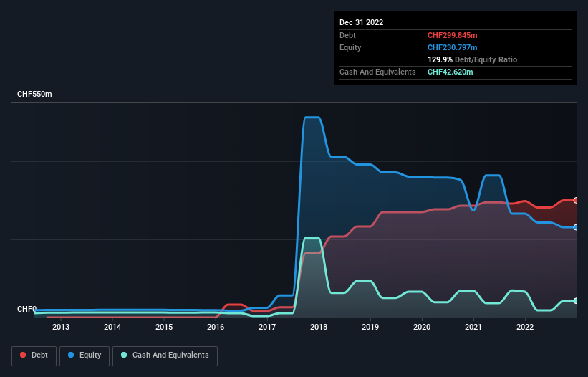This screenshot has width=588, height=377.
Task: Click the 2014 x-axis label
Action: (112, 327)
